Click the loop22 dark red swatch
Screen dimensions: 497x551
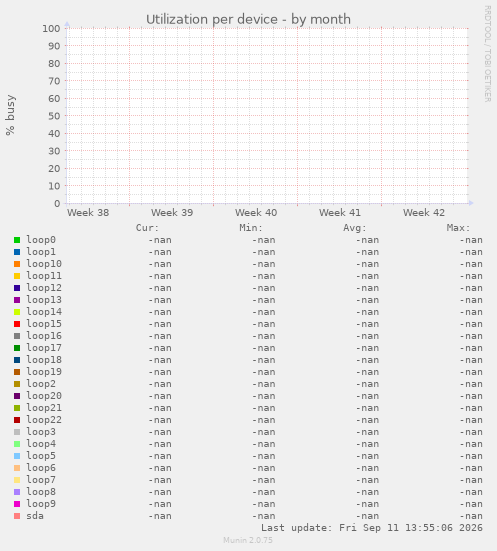[17, 420]
